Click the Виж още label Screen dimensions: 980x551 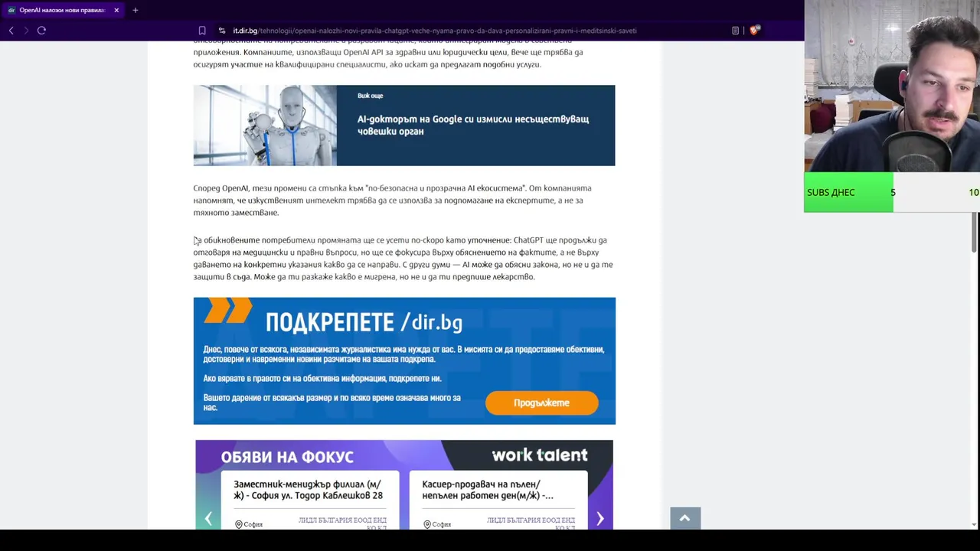pyautogui.click(x=370, y=96)
